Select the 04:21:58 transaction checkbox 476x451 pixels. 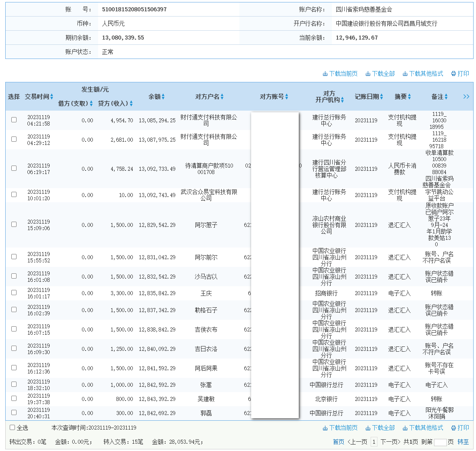pos(14,120)
